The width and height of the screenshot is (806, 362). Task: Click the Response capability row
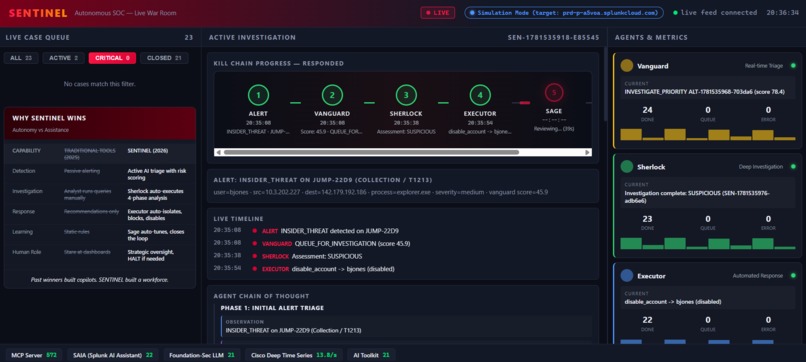100,214
